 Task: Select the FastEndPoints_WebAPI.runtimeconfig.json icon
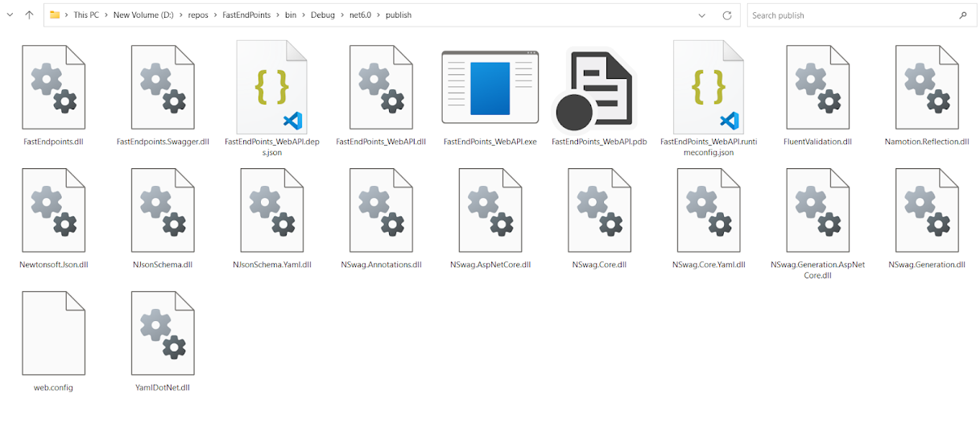click(x=709, y=87)
